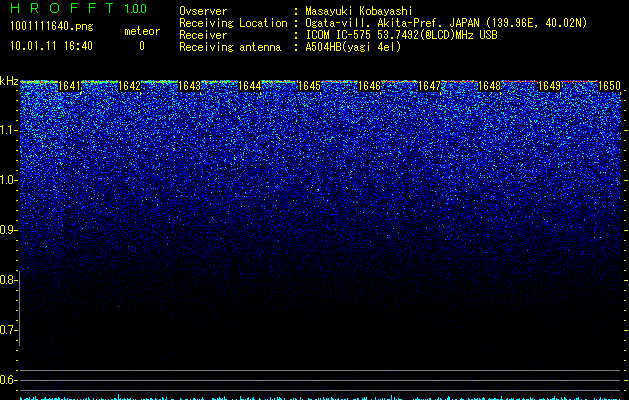Click the 1642 time marker

(130, 86)
